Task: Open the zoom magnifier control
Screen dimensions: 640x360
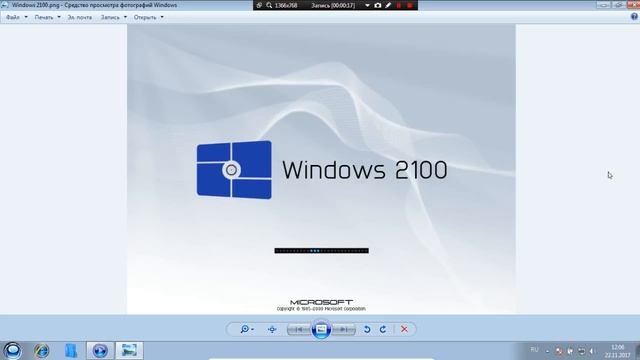Action: (247, 329)
